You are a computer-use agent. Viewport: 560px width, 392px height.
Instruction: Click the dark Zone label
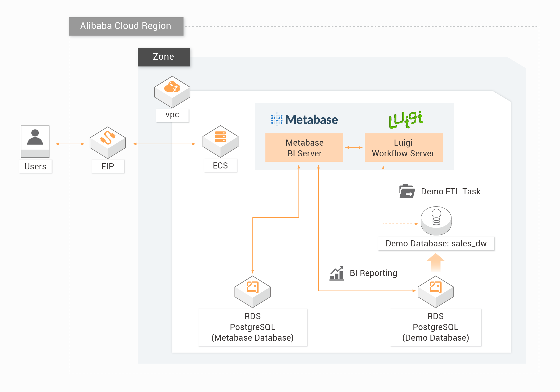164,57
